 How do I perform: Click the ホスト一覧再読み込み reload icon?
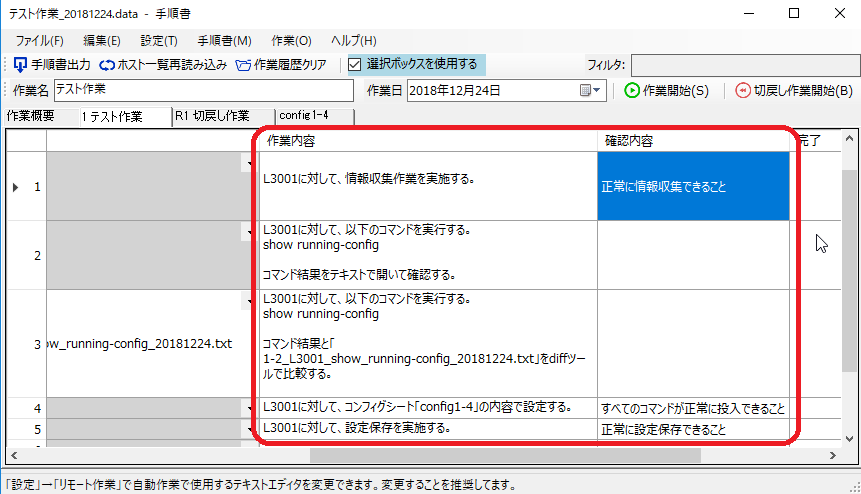coord(106,65)
